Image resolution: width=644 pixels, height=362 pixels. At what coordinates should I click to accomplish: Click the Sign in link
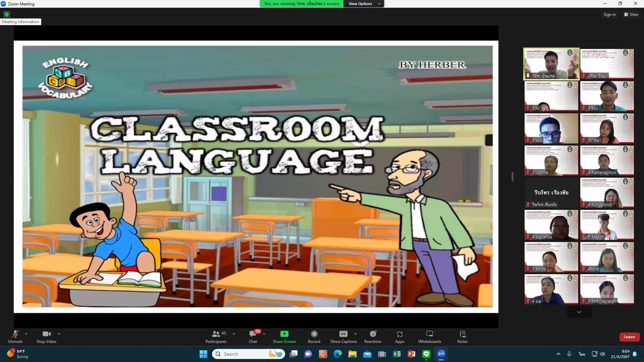point(609,14)
